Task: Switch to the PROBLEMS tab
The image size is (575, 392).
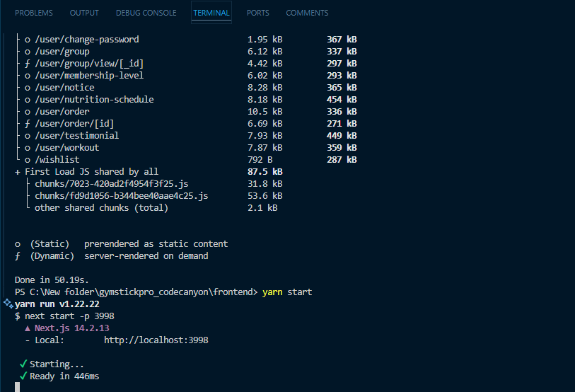Action: (x=34, y=13)
